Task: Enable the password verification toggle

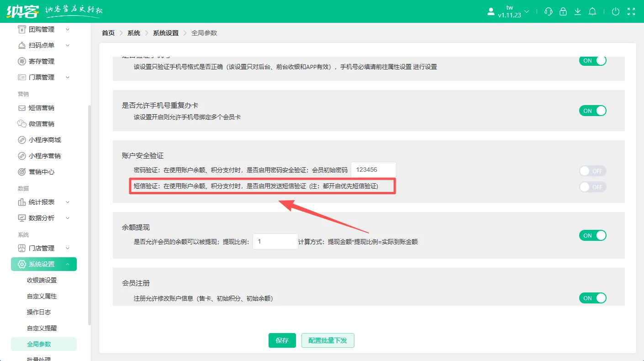Action: (592, 171)
